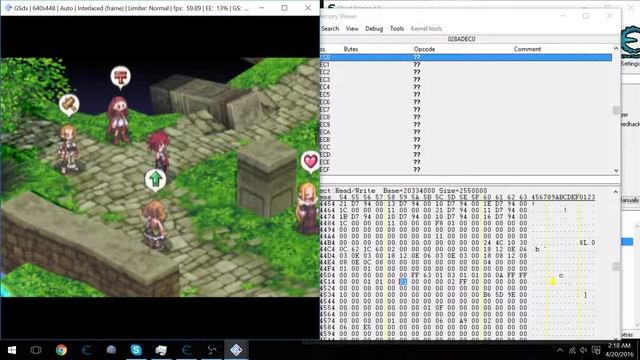This screenshot has height=360, width=640.
Task: Click the GSdx window title bar icon
Action: [8, 8]
